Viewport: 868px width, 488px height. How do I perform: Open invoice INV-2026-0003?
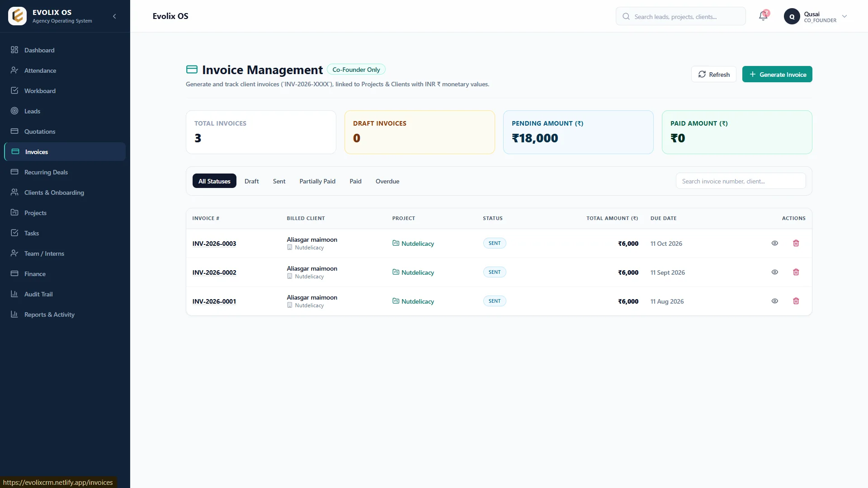point(214,244)
